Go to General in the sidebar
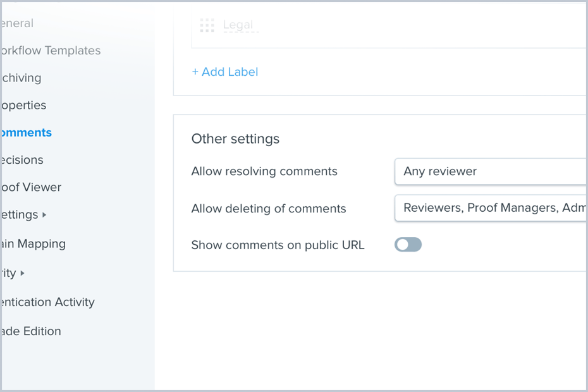588x392 pixels. (x=17, y=23)
